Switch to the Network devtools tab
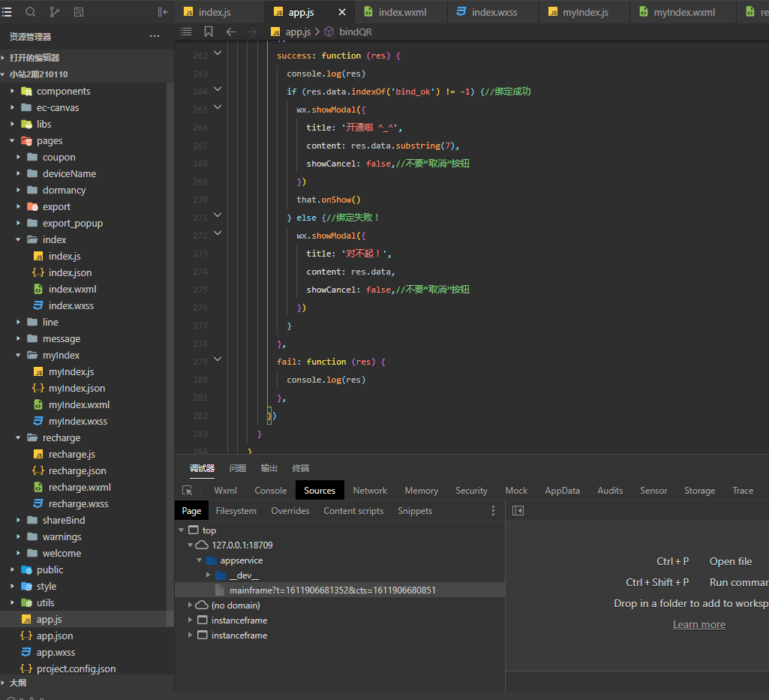The width and height of the screenshot is (769, 700). 370,491
